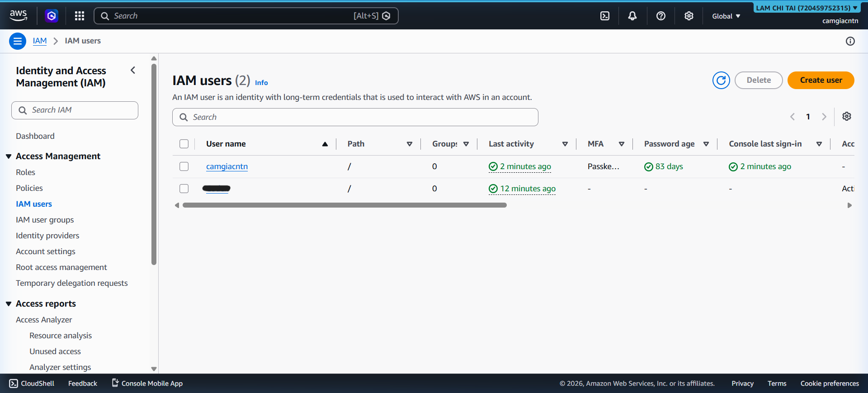Open Policies in the sidebar

[x=29, y=188]
